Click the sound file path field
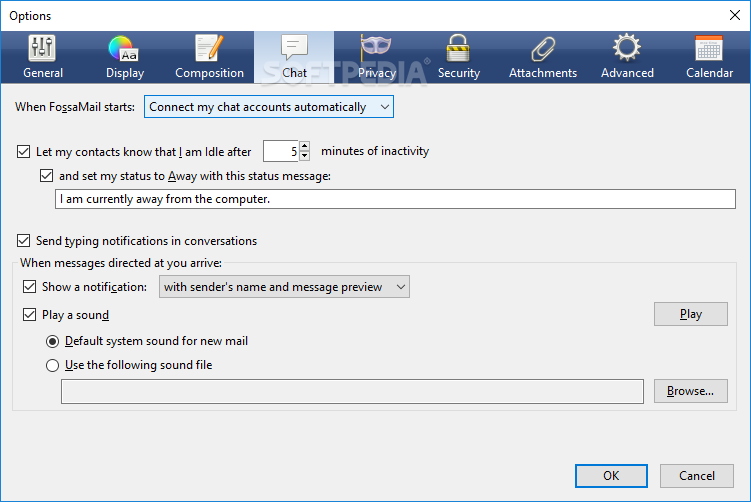751x502 pixels. 352,391
